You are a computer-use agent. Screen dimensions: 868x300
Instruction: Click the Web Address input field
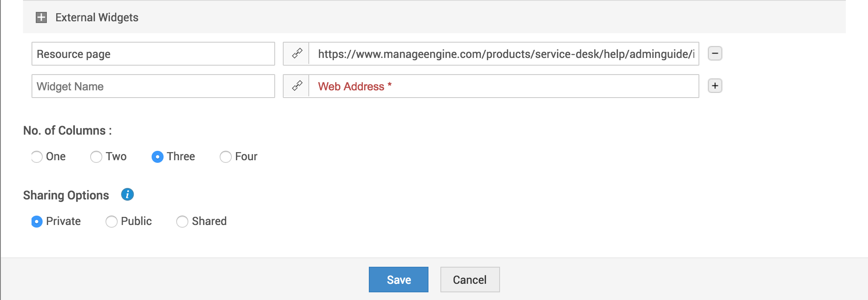point(503,86)
